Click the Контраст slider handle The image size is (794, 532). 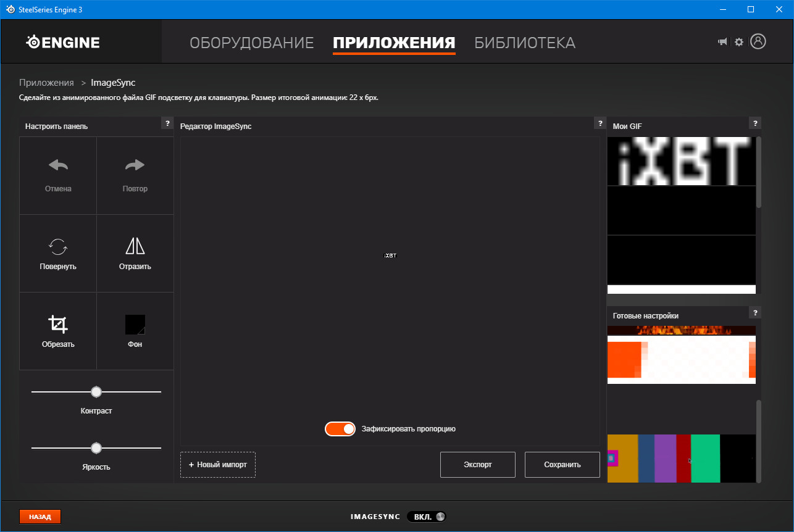96,392
